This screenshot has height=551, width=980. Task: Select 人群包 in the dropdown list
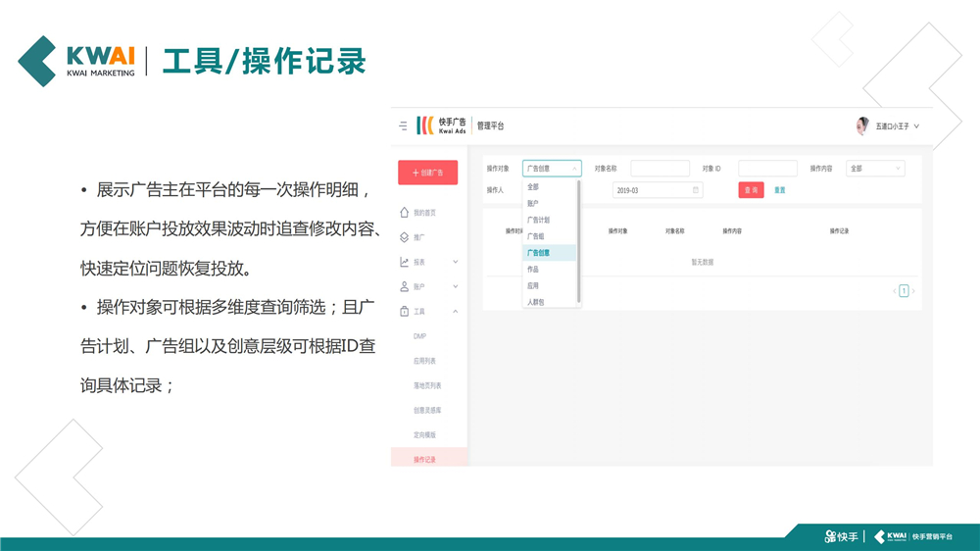tap(550, 302)
